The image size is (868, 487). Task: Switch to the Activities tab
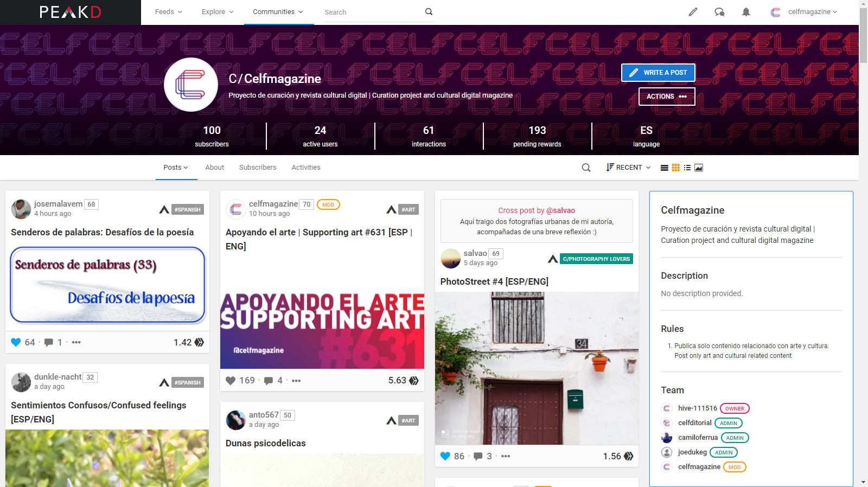point(306,168)
